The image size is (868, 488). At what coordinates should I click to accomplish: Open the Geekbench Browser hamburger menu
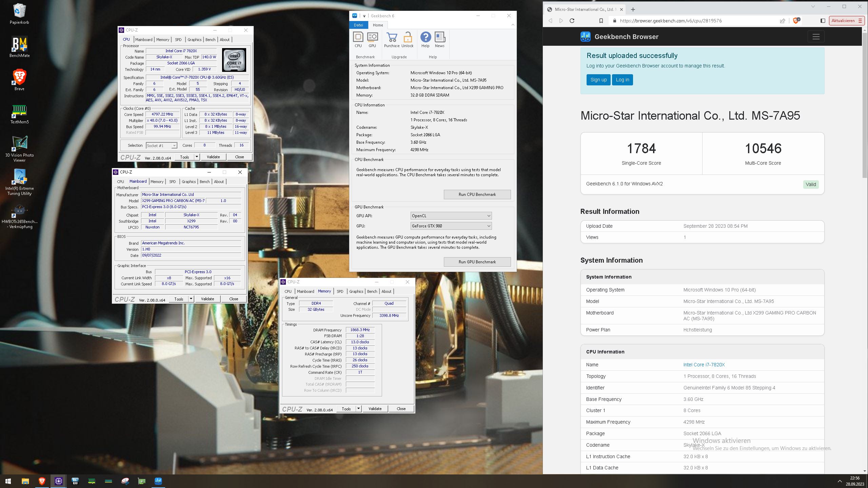(816, 37)
